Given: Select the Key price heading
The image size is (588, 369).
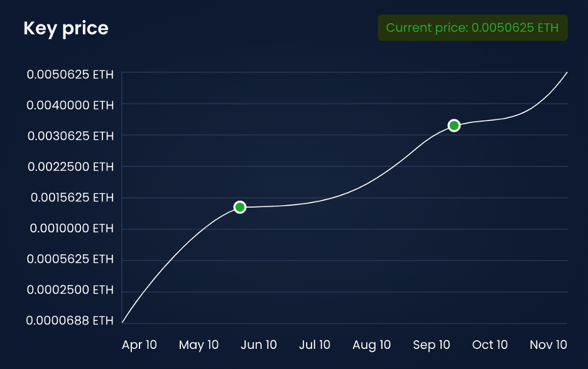Looking at the screenshot, I should coord(66,28).
